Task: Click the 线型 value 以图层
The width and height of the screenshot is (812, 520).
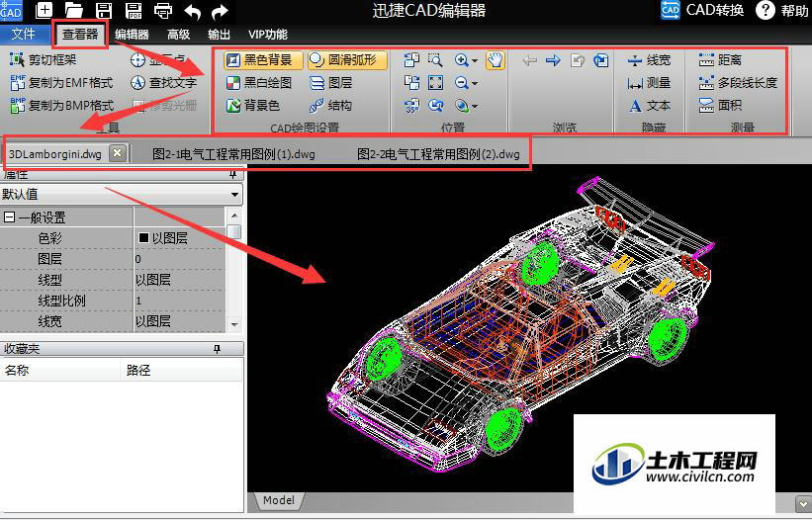Action: click(x=152, y=280)
